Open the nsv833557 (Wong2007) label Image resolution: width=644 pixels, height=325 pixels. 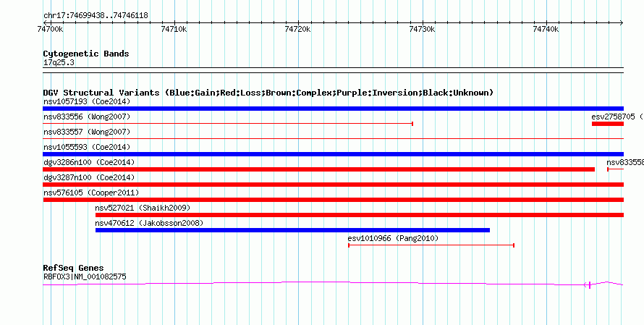click(x=87, y=132)
